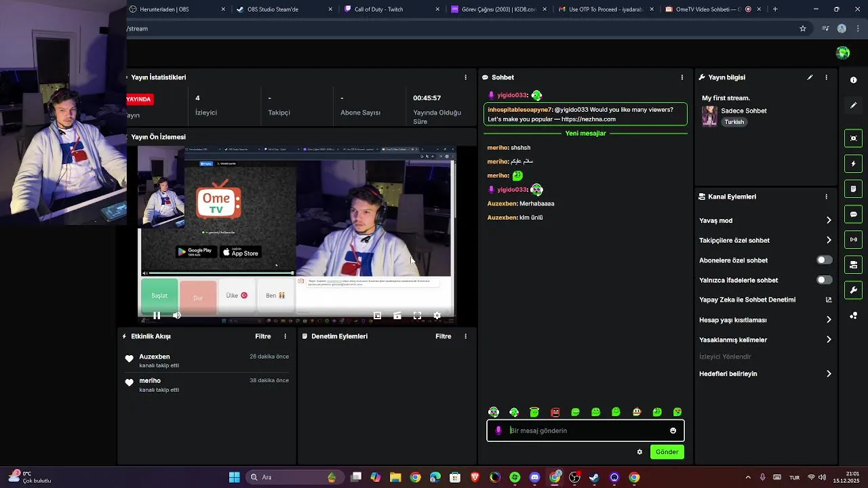Enter fullscreen on the stream preview
The width and height of the screenshot is (868, 488).
click(x=417, y=315)
